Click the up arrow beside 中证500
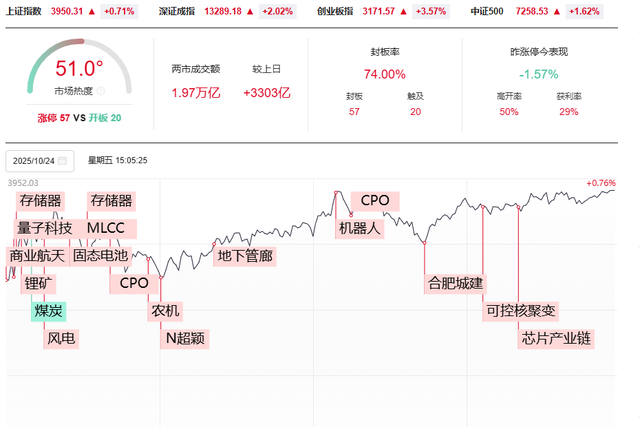 tap(555, 11)
